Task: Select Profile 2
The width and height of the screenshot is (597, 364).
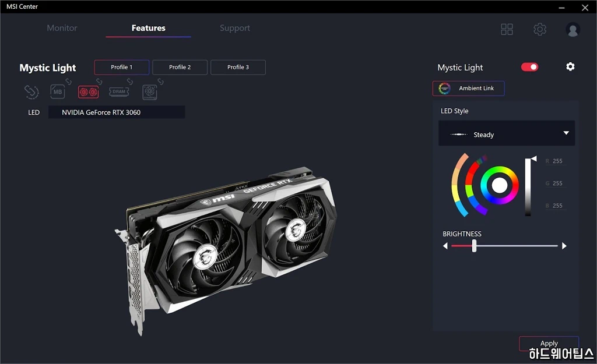Action: pos(180,68)
